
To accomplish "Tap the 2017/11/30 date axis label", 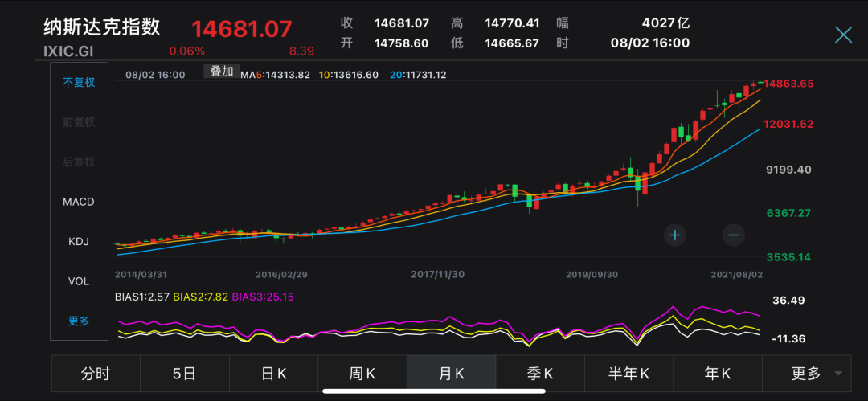I will 437,274.
